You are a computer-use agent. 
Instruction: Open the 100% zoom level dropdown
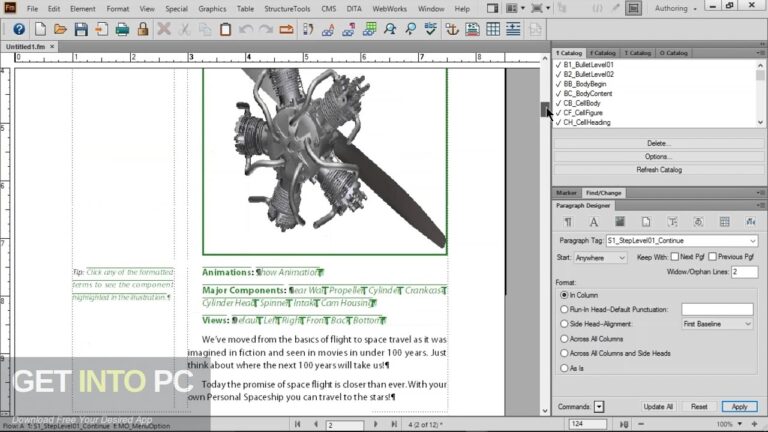[x=740, y=424]
